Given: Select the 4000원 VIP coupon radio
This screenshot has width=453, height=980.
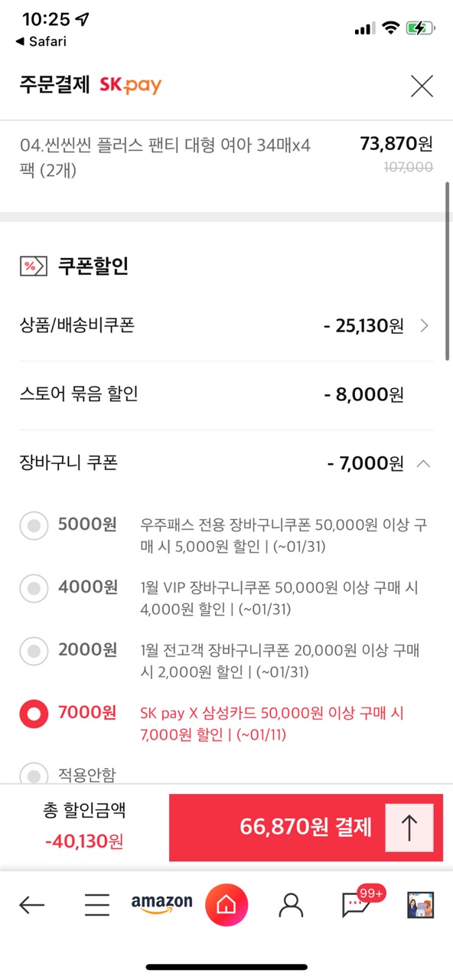Looking at the screenshot, I should tap(34, 589).
